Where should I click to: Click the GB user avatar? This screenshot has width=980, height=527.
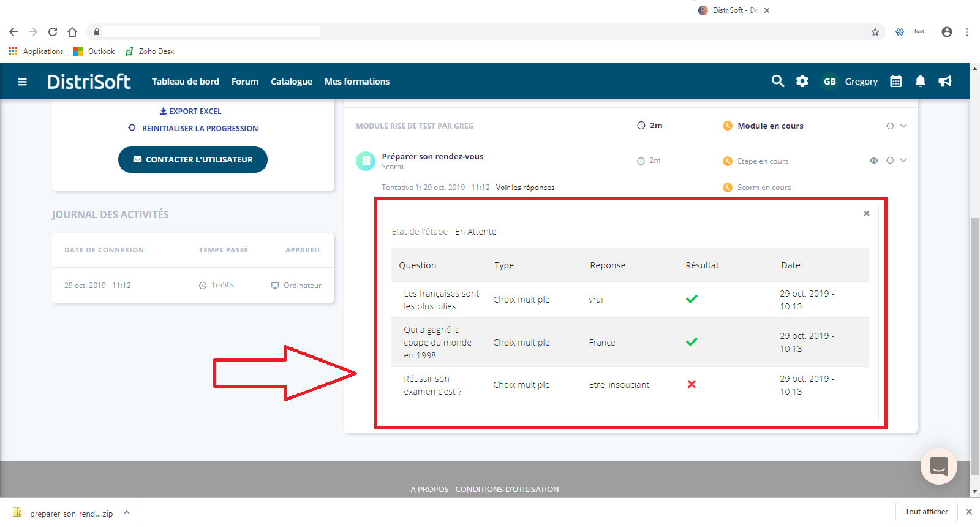pos(830,82)
